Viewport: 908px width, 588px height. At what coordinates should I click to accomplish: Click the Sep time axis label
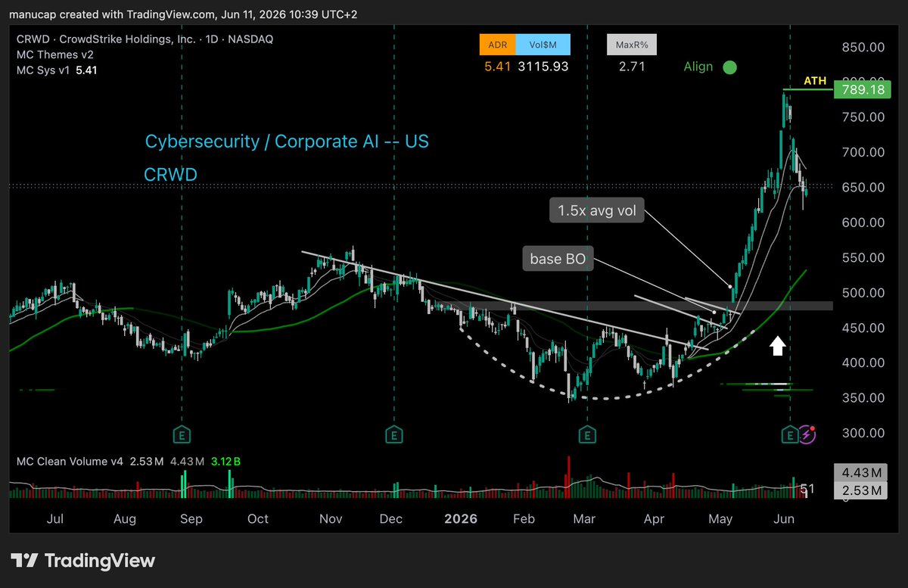191,519
